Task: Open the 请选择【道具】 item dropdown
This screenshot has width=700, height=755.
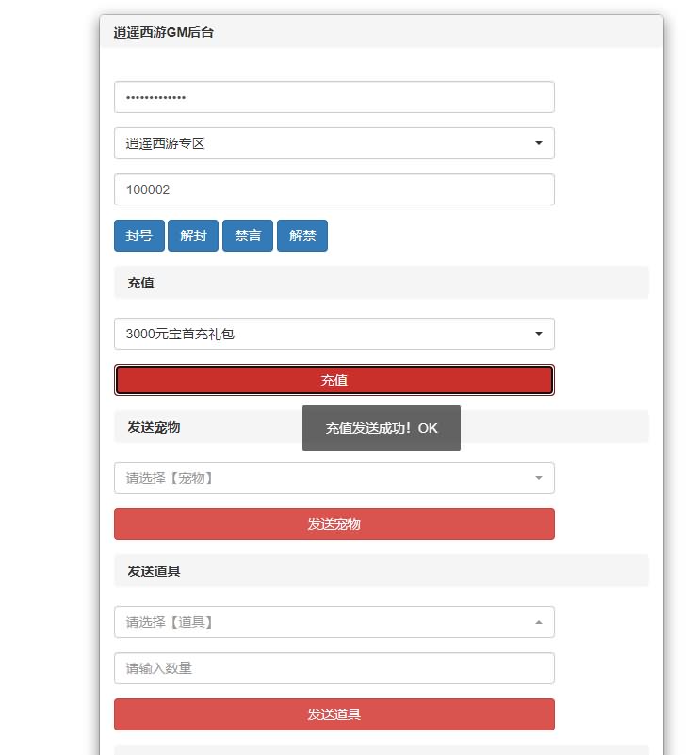Action: [x=334, y=622]
